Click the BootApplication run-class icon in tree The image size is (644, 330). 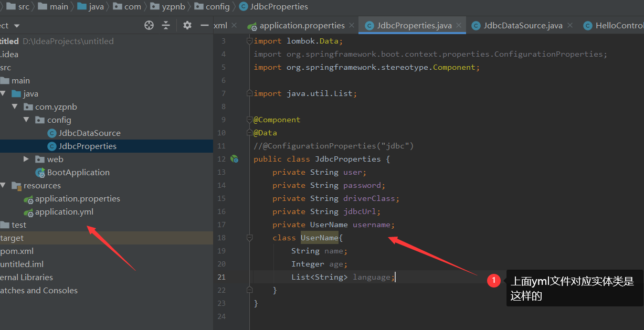tap(40, 173)
